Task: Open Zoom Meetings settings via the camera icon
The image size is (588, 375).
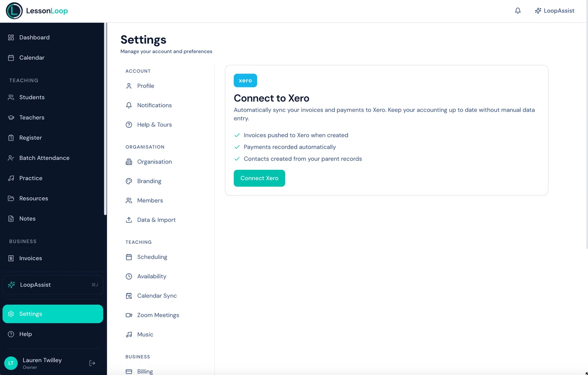Action: [x=129, y=315]
